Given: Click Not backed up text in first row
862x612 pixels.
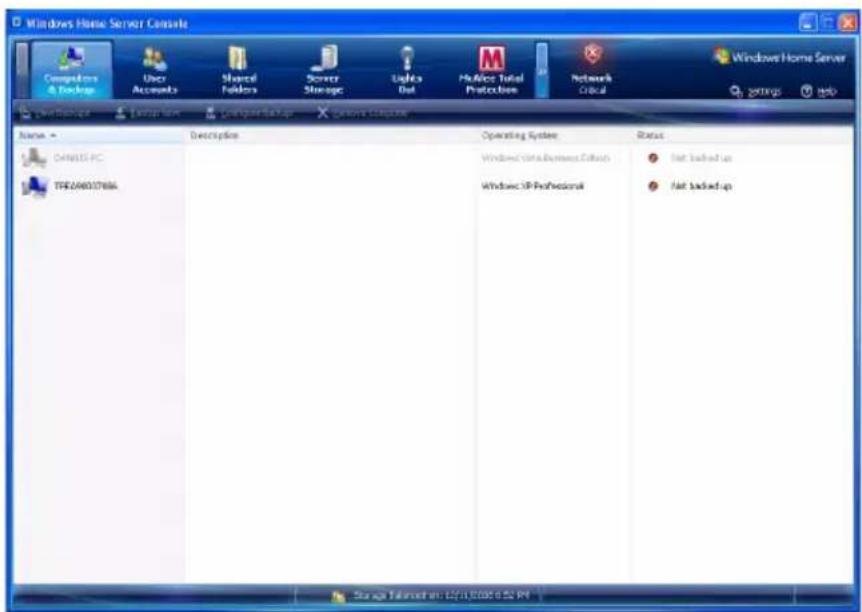Looking at the screenshot, I should (x=701, y=158).
